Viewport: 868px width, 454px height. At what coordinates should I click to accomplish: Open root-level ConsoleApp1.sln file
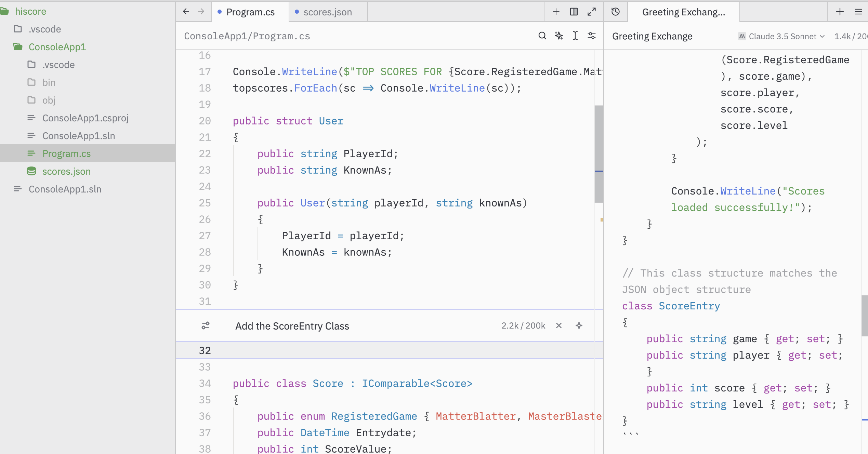tap(88, 189)
